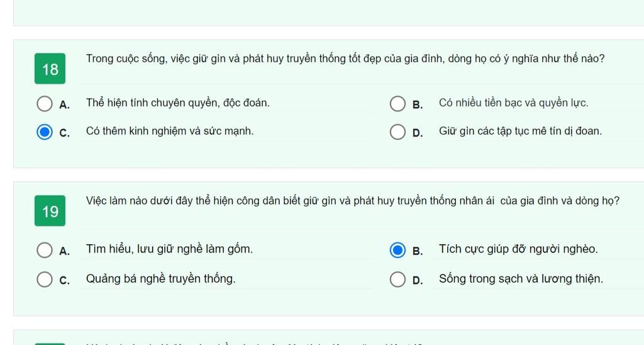Select radio button D in question 19
Image resolution: width=644 pixels, height=345 pixels.
point(397,279)
